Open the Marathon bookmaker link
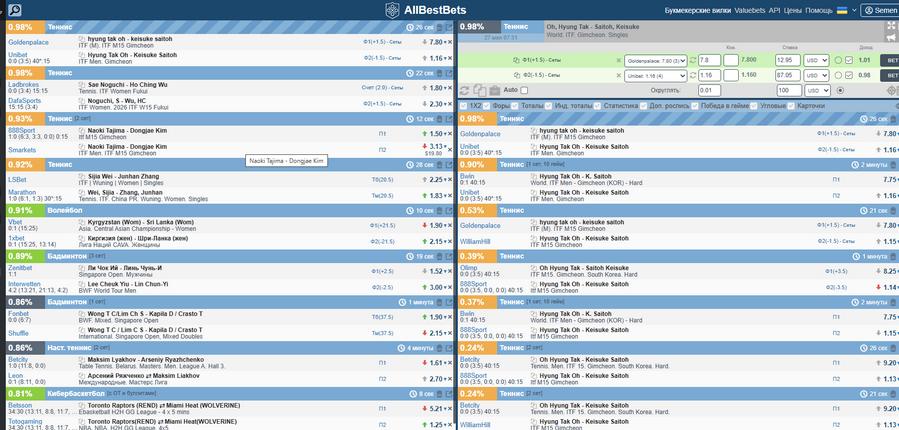 22,193
